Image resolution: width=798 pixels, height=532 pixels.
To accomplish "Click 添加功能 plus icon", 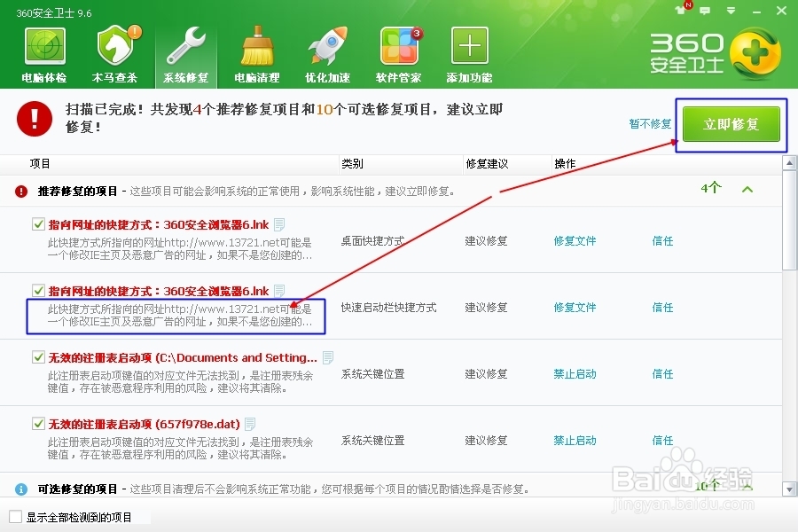I will click(469, 55).
